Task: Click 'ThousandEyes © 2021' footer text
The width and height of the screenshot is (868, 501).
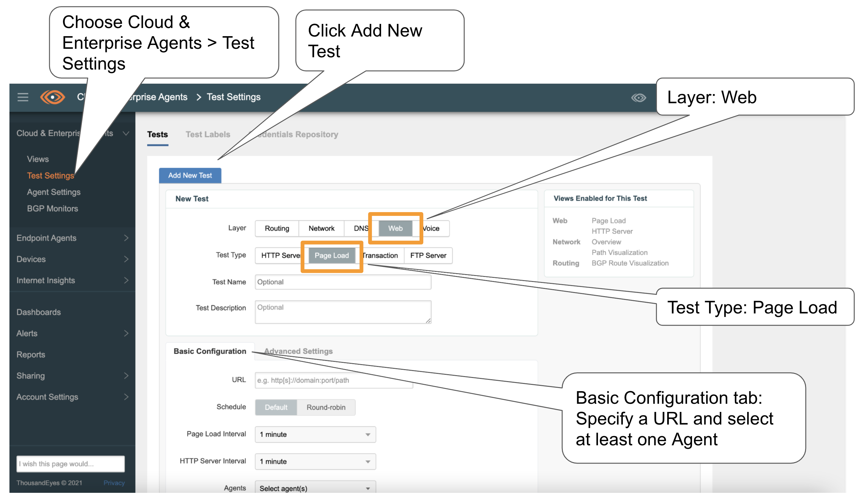Action: coord(49,483)
